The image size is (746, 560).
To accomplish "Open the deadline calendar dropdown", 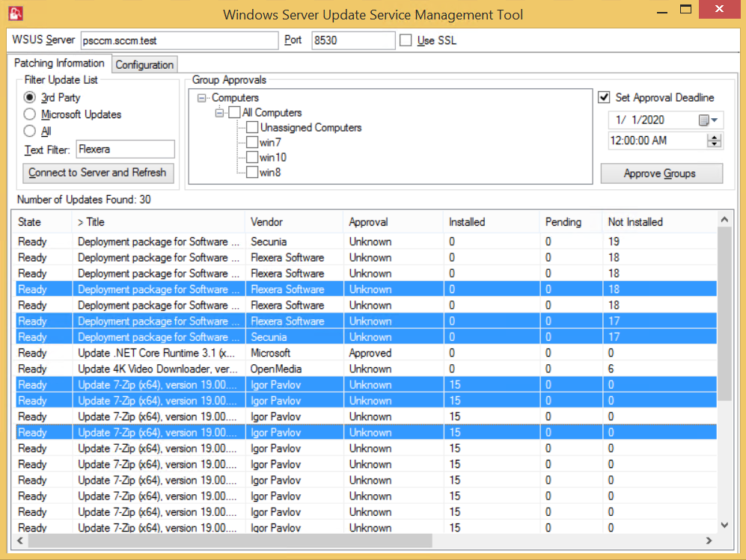I will 709,120.
